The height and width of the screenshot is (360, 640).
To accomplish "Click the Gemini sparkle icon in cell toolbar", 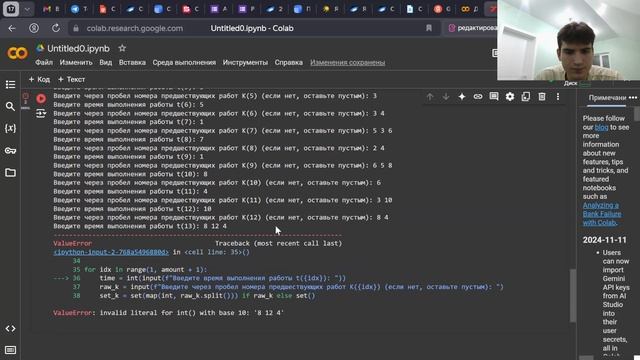I will [x=462, y=97].
